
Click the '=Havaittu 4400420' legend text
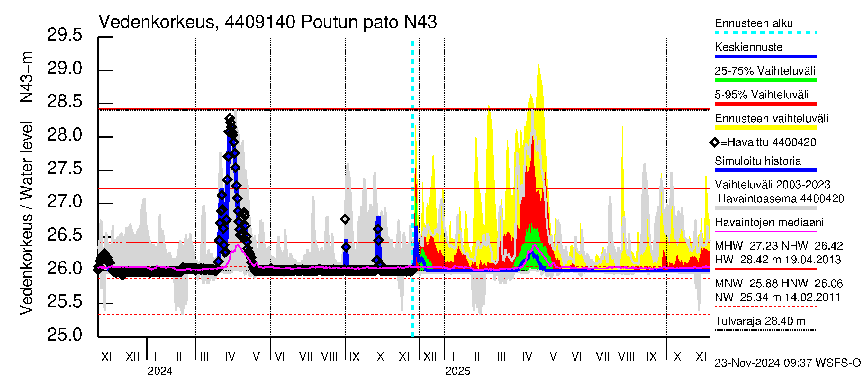(768, 142)
